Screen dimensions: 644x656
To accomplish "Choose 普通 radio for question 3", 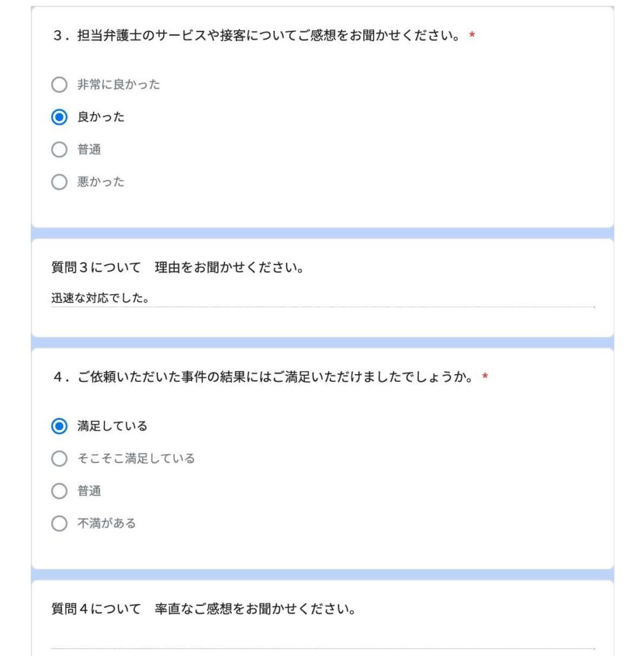I will (x=59, y=150).
